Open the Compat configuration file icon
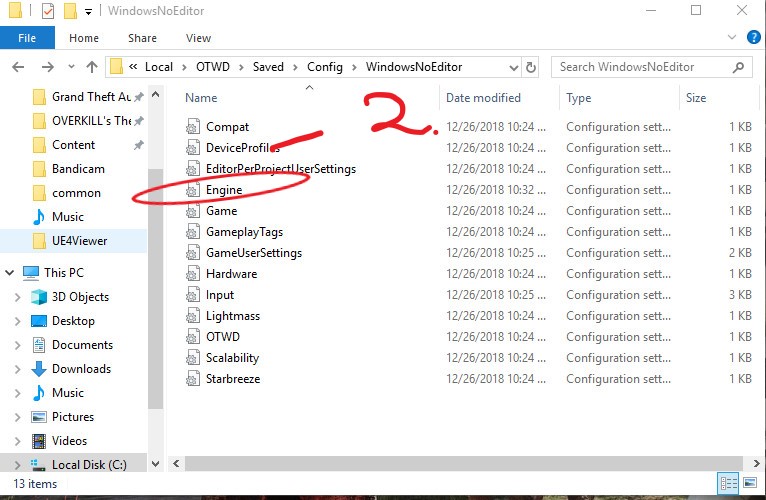 [192, 127]
